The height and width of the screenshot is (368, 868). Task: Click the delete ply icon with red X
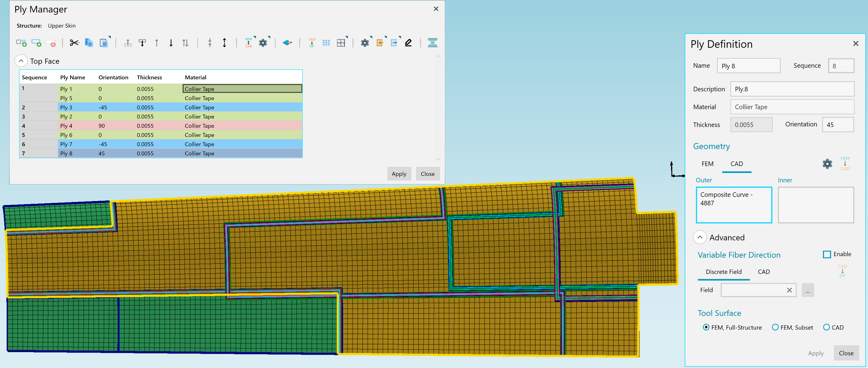click(x=51, y=43)
